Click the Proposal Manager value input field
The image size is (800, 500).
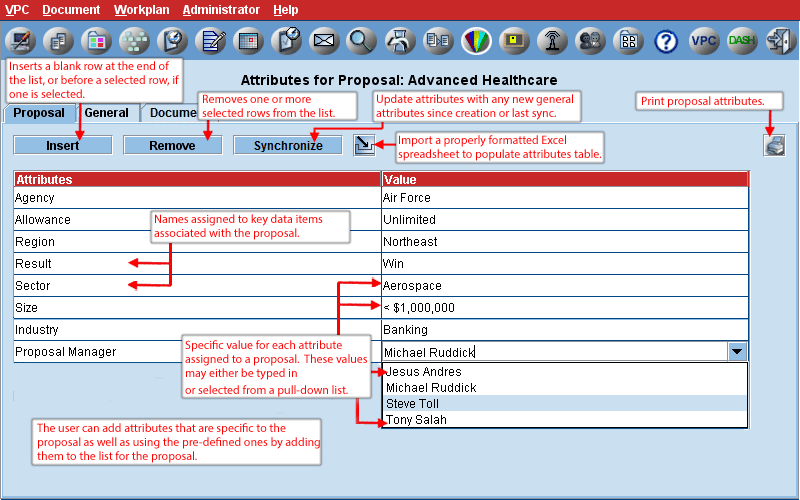tap(555, 352)
